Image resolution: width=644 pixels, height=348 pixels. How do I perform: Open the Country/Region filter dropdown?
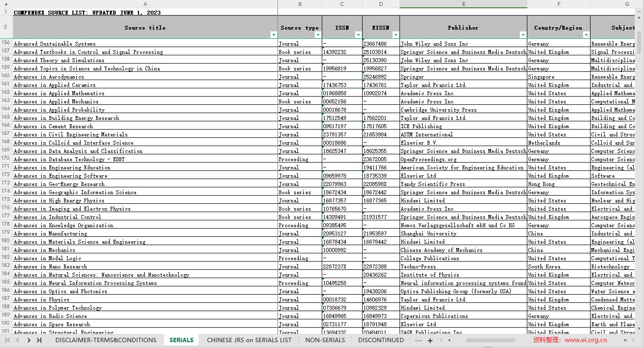(x=586, y=35)
